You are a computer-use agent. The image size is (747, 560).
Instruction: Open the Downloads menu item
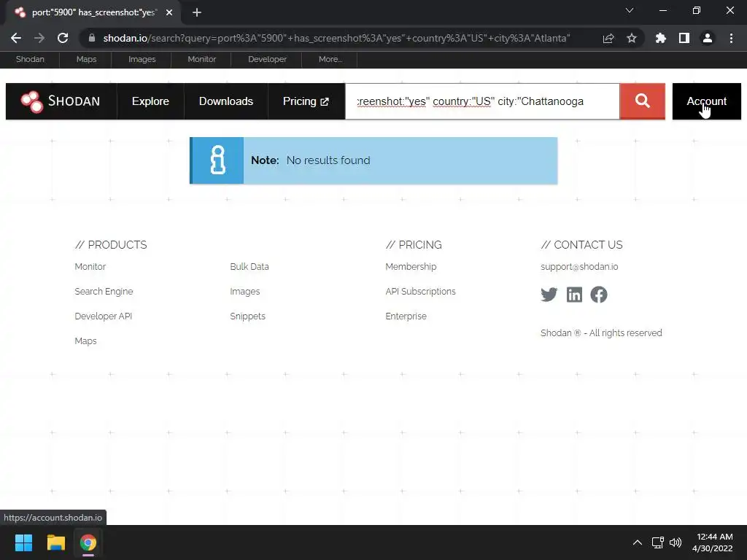coord(226,101)
